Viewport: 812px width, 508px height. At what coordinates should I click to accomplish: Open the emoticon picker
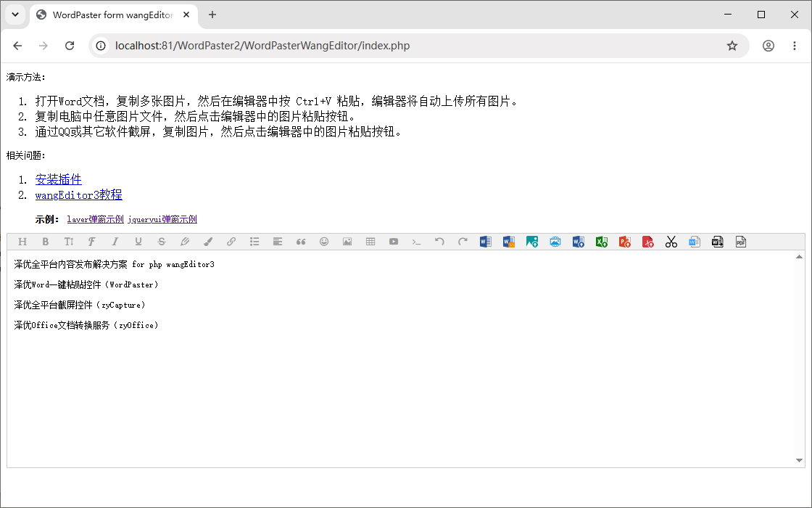coord(324,242)
